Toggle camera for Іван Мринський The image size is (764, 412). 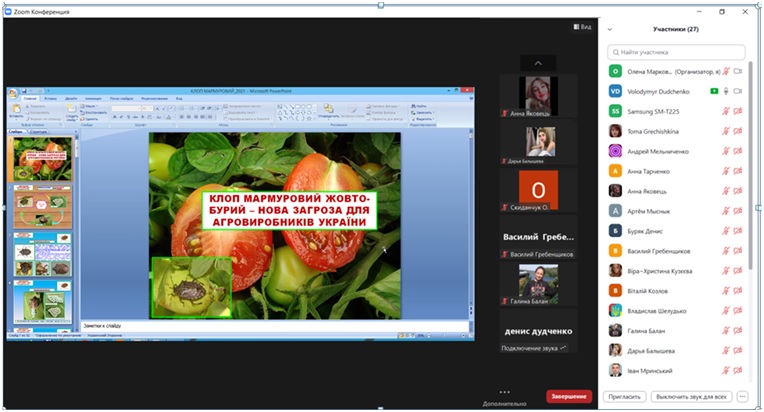click(x=738, y=371)
